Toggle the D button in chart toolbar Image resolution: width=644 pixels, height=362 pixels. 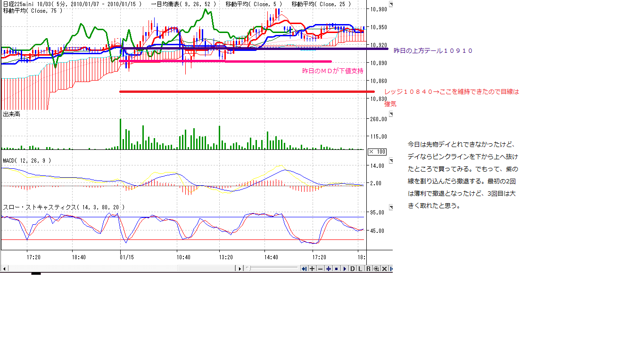352,269
